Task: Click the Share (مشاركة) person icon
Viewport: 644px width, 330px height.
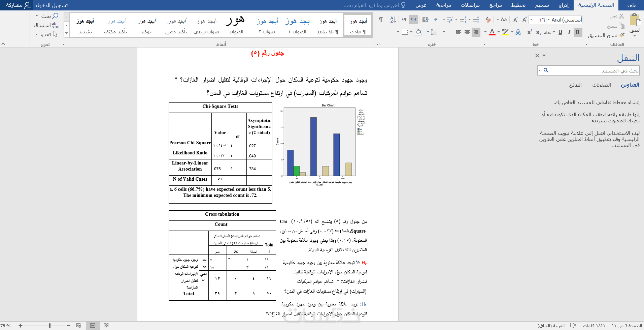Action: pyautogui.click(x=27, y=5)
